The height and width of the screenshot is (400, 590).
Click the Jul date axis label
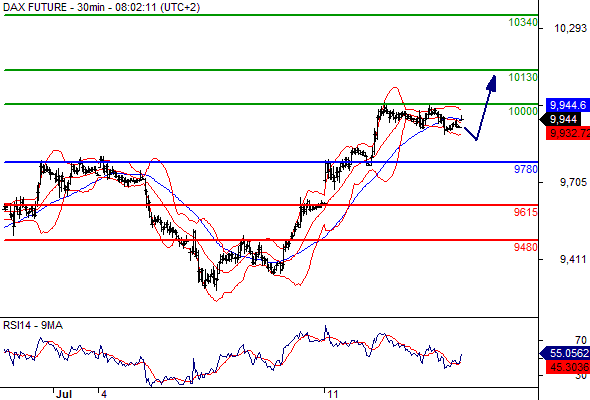64,394
